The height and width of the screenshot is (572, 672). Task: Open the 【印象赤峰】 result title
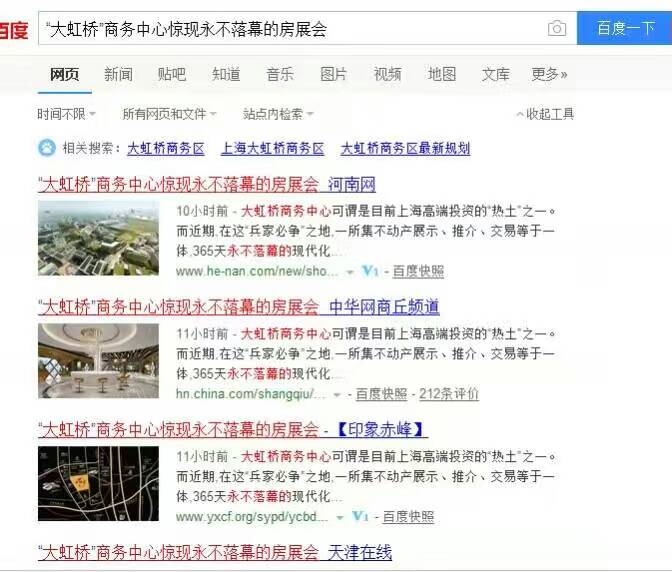click(233, 429)
